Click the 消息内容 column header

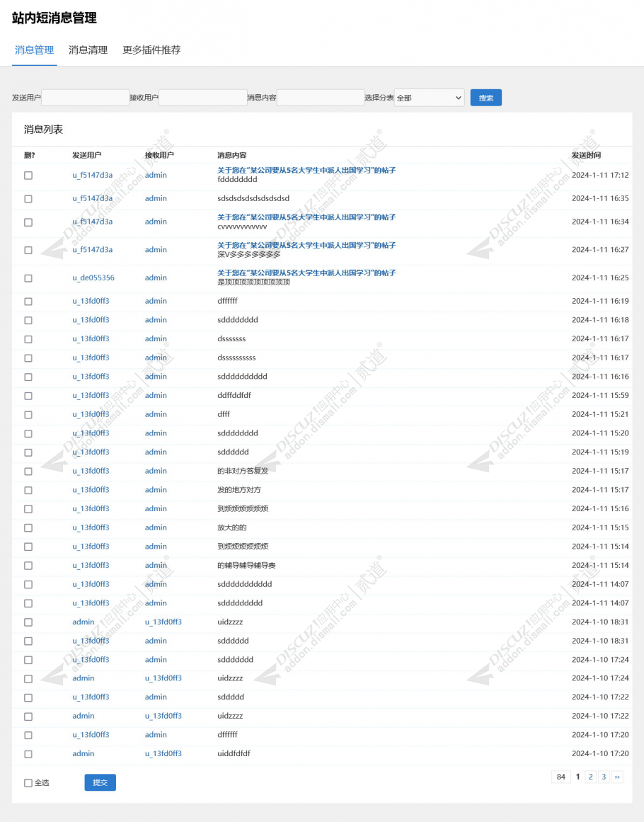(x=232, y=155)
